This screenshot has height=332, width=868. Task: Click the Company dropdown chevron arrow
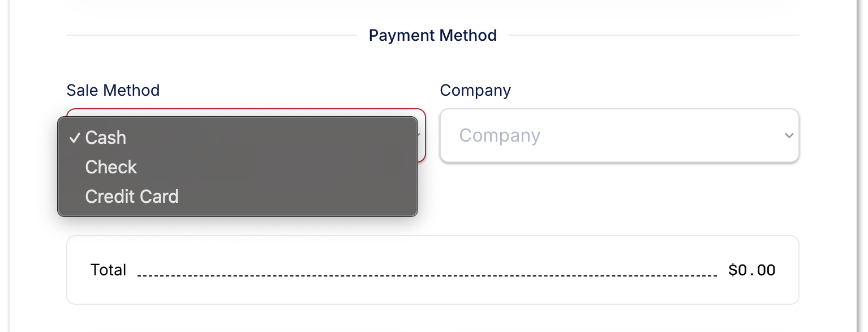click(x=789, y=135)
